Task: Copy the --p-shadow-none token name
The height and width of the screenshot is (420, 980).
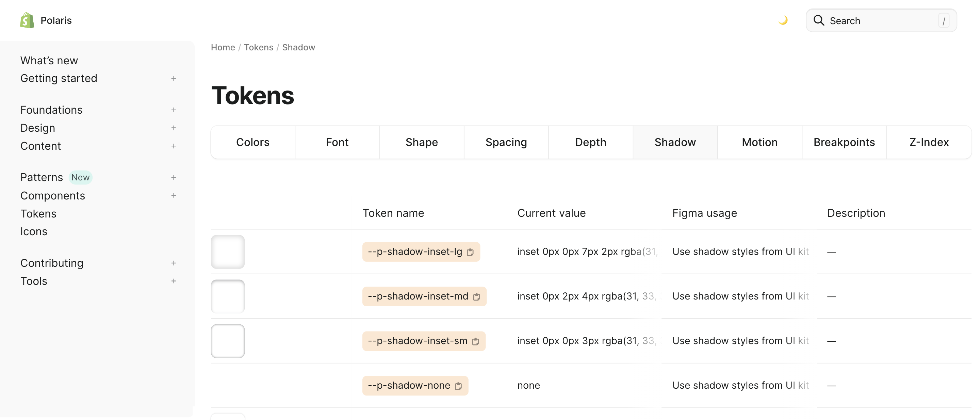Action: coord(458,386)
